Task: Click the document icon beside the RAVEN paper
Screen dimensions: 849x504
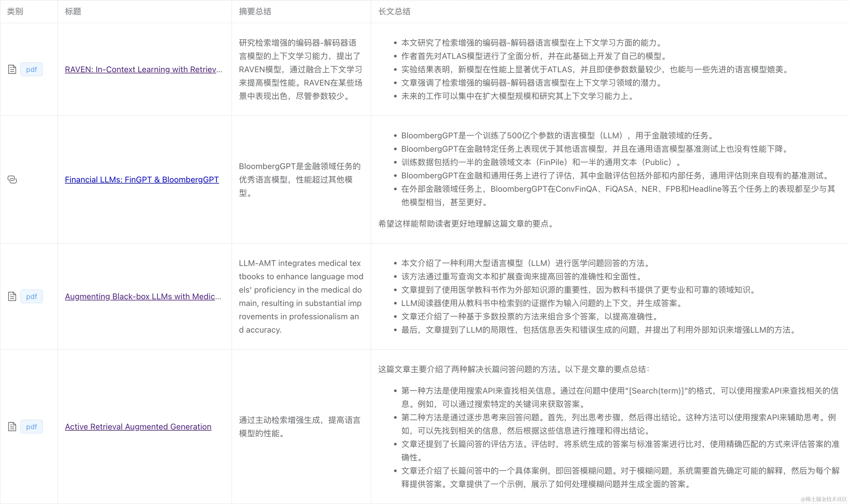Action: click(x=12, y=69)
